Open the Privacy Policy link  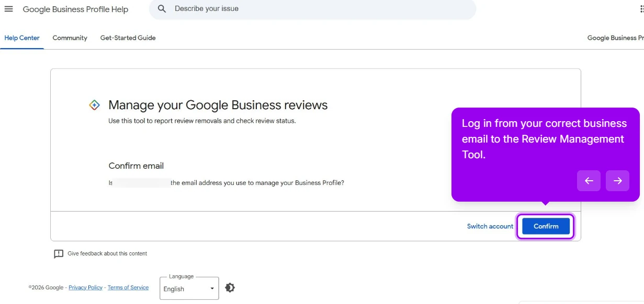coord(85,288)
